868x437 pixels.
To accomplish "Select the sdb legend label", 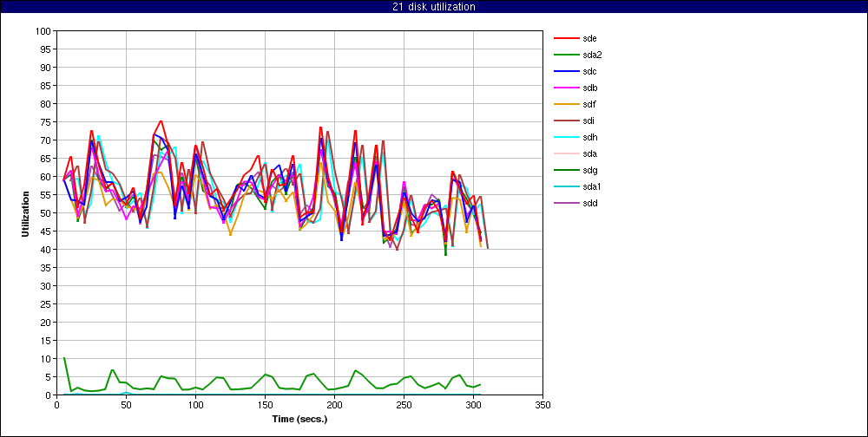I will pos(589,88).
